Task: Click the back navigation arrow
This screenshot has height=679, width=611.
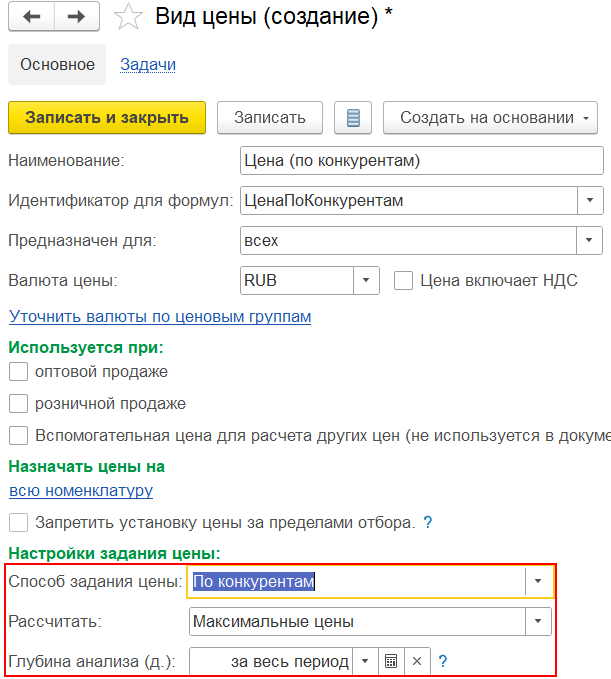Action: click(x=31, y=17)
